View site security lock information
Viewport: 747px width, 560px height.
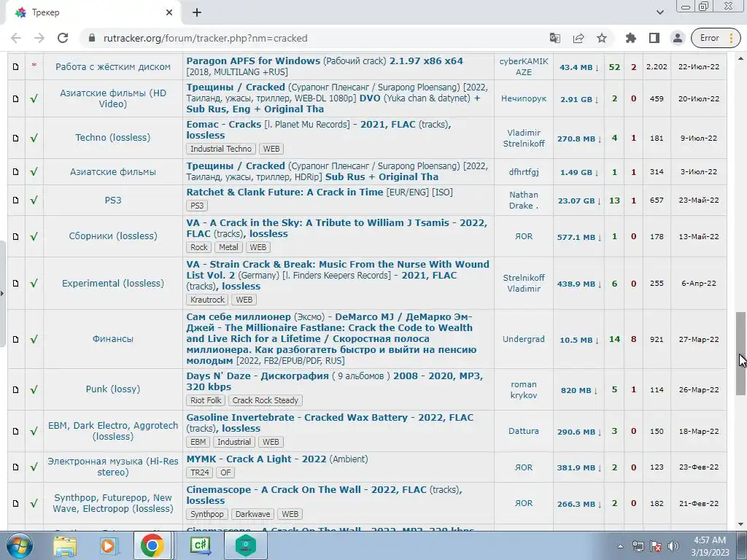(x=92, y=38)
